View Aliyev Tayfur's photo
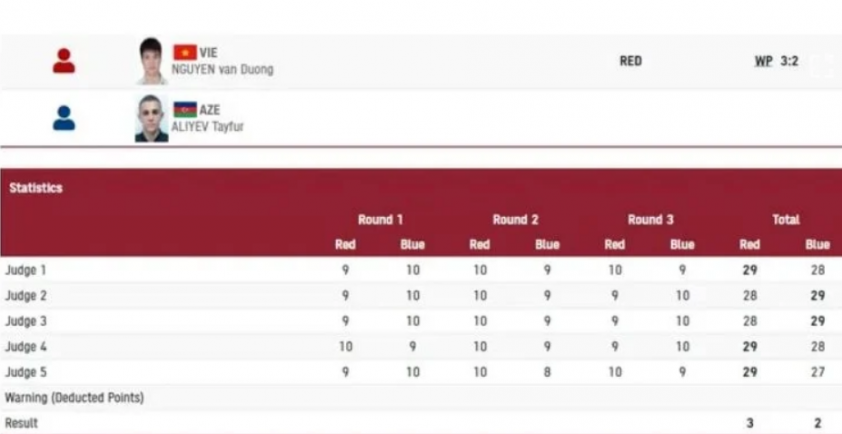This screenshot has height=434, width=842. click(x=151, y=118)
